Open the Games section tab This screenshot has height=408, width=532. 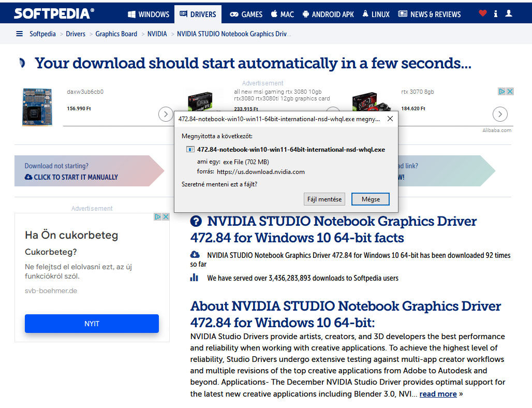(x=246, y=14)
